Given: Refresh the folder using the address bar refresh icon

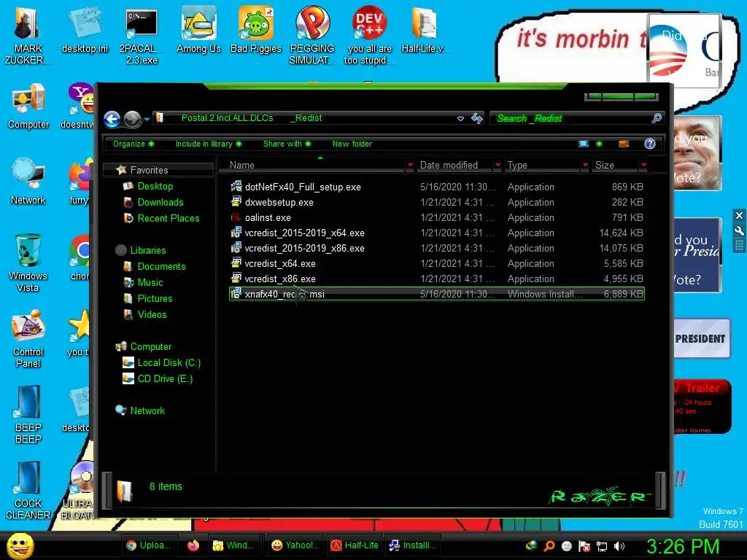Looking at the screenshot, I should point(477,118).
